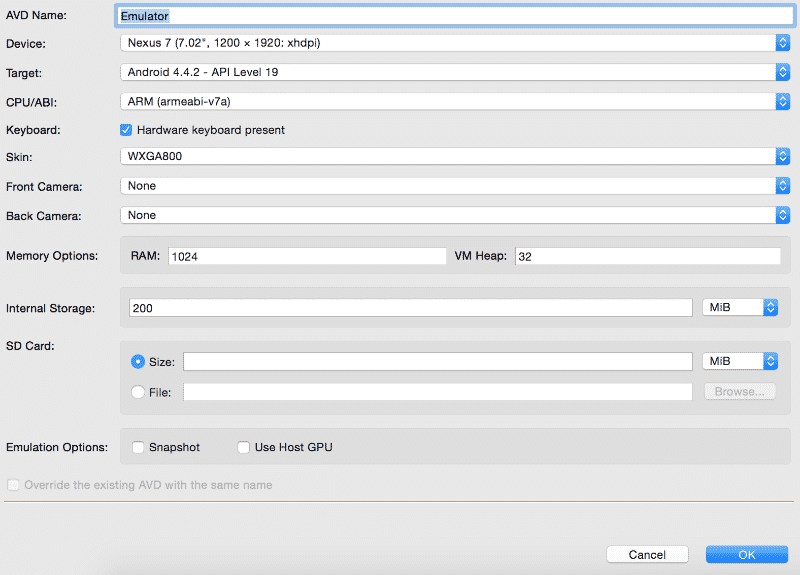Click the VM Heap value field

pos(647,257)
